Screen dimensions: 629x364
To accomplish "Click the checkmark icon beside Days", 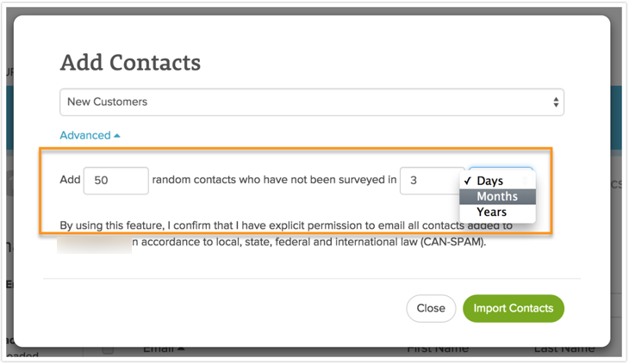I will point(467,181).
